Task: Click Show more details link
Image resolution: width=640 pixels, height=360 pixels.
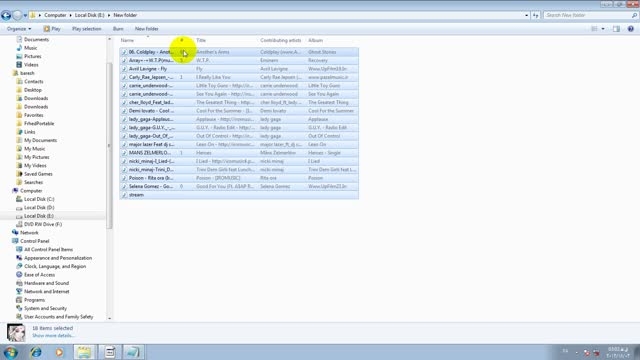Action: pos(53,336)
